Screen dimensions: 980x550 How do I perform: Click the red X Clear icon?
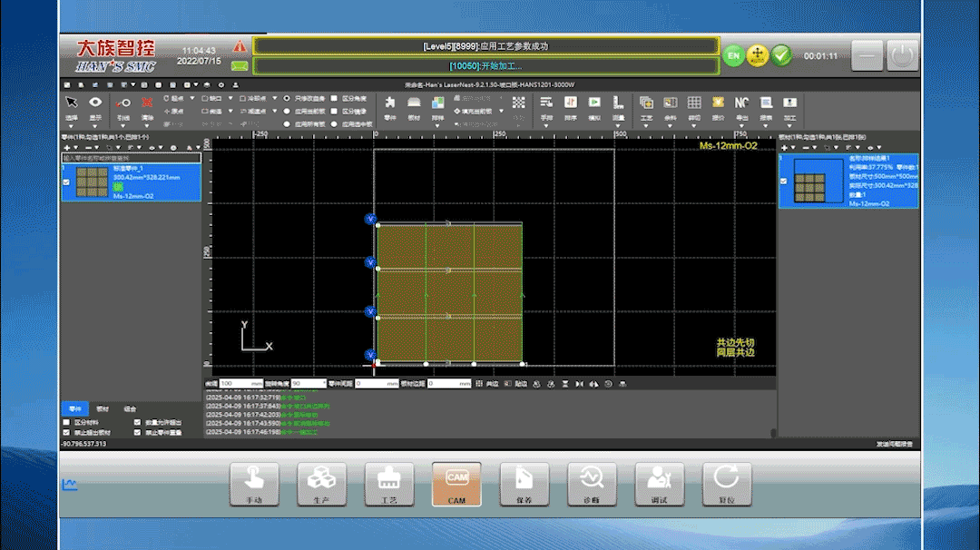(x=147, y=103)
